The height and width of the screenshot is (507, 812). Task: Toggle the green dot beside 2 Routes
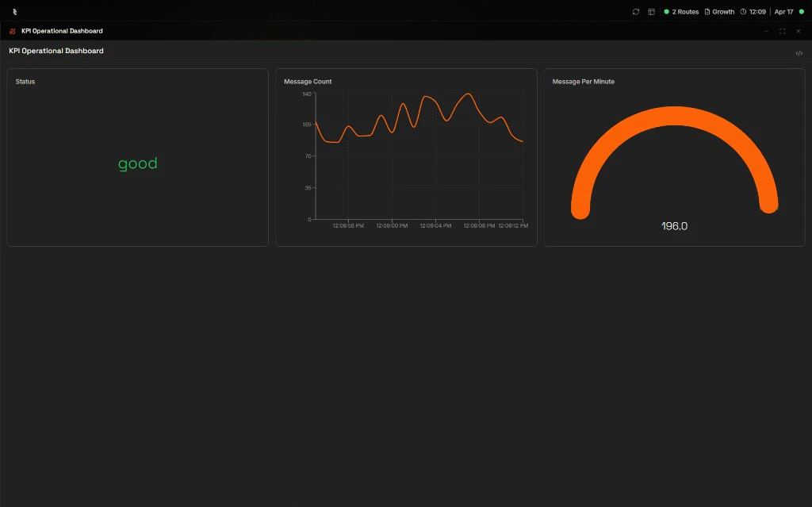tap(667, 12)
